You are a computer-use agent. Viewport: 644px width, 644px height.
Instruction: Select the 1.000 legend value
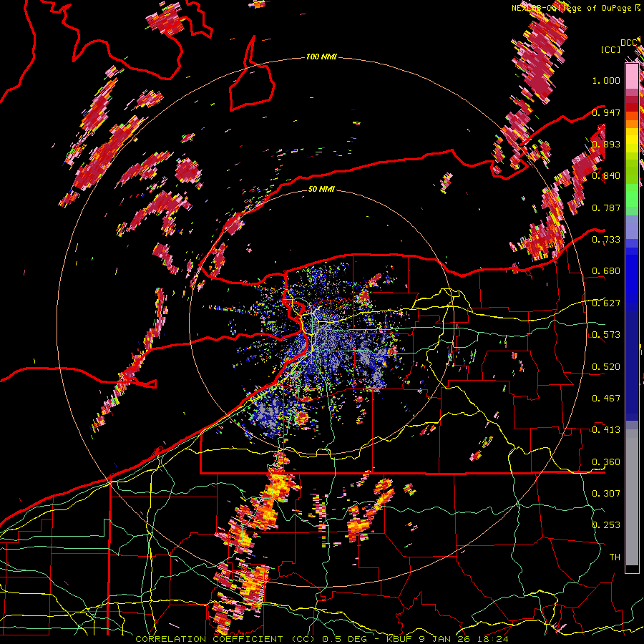[x=606, y=80]
